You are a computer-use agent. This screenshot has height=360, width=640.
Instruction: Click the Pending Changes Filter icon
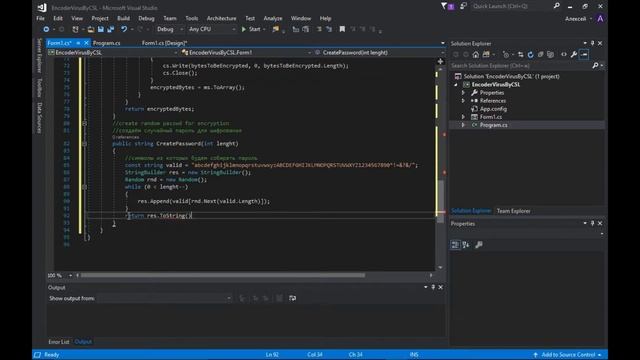(x=506, y=55)
